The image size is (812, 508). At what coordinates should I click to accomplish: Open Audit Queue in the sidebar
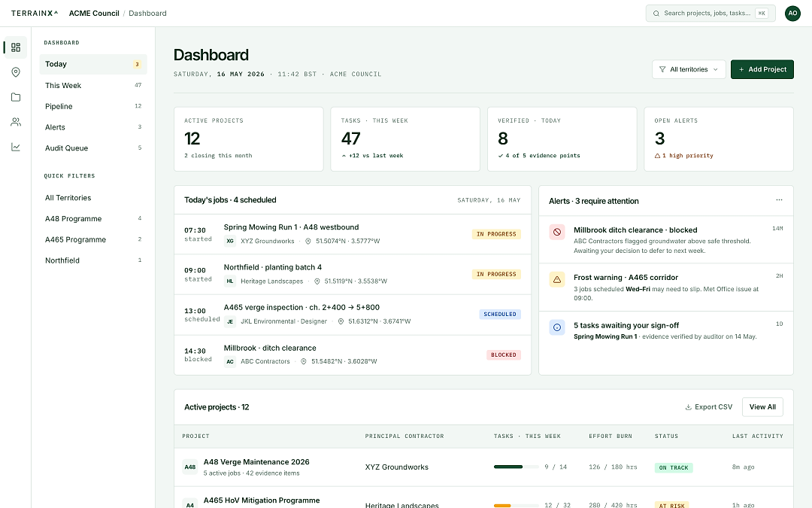pos(93,148)
